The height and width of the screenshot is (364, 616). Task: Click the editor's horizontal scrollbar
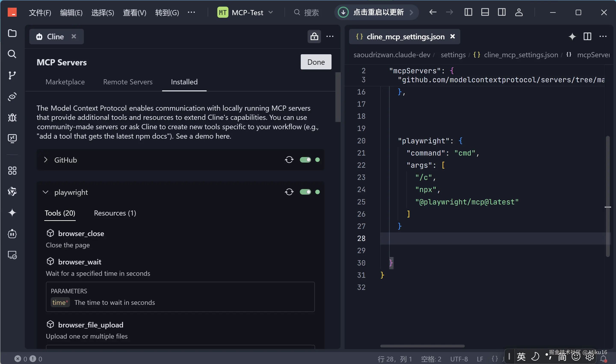(422, 346)
